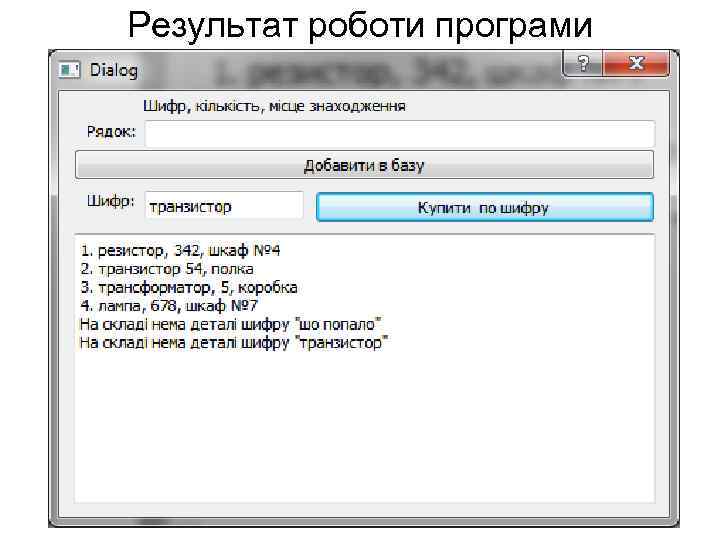720x540 pixels.
Task: Click the 'Шифр, кількість, місце знаходження' label
Action: 274,107
